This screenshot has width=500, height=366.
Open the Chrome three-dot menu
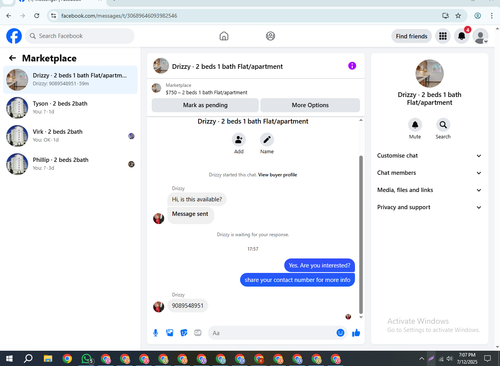(492, 16)
